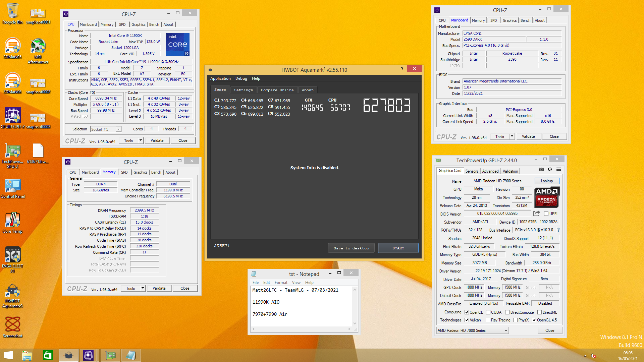This screenshot has height=362, width=644.
Task: Show hidden tray icons arrow
Action: pyautogui.click(x=585, y=356)
